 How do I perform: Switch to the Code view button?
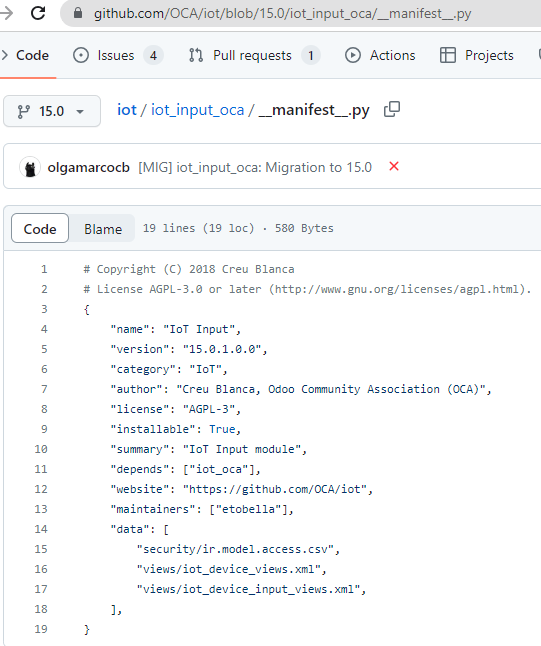40,229
